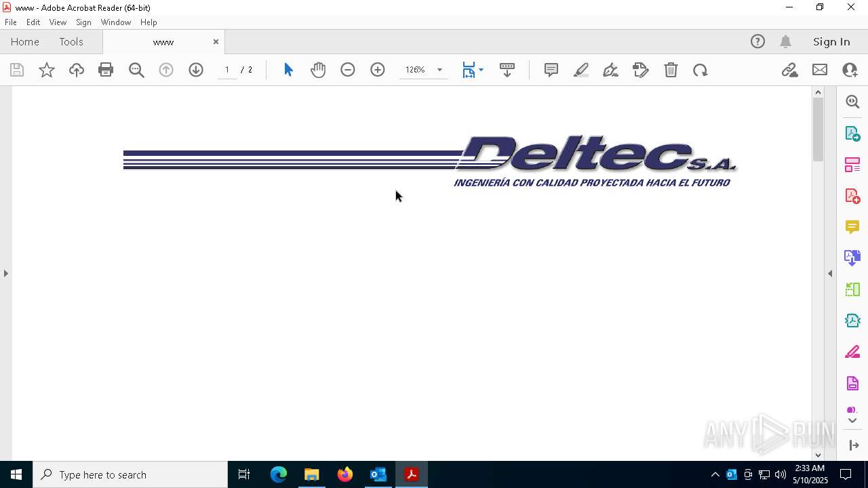The width and height of the screenshot is (868, 488).
Task: Click the taskbar search box
Action: [130, 474]
